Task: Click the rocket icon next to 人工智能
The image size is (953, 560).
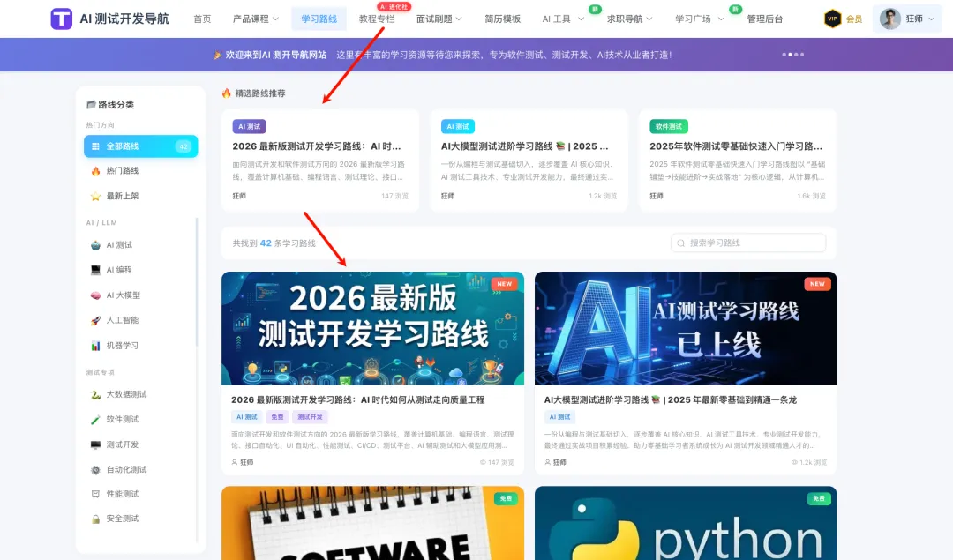Action: coord(95,321)
